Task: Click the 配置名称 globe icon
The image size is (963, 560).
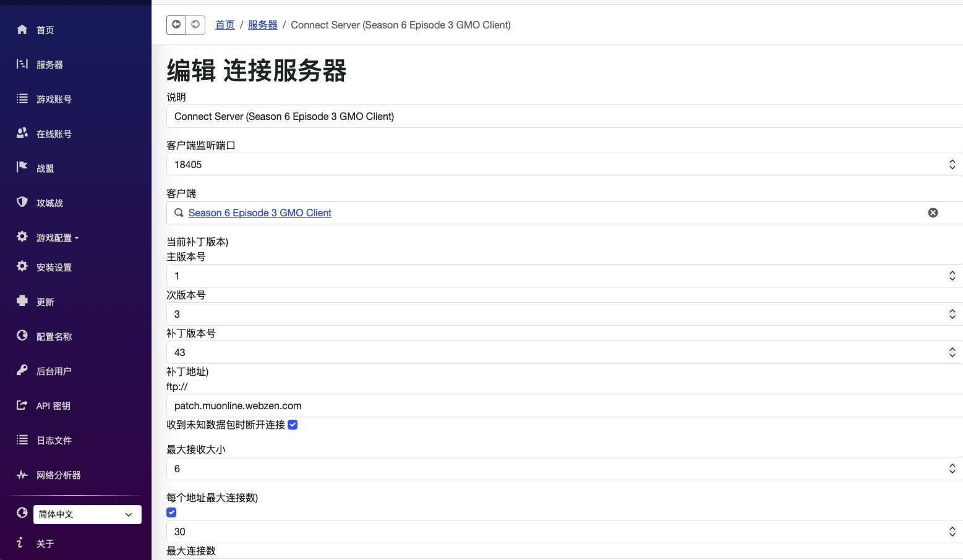Action: click(x=22, y=336)
